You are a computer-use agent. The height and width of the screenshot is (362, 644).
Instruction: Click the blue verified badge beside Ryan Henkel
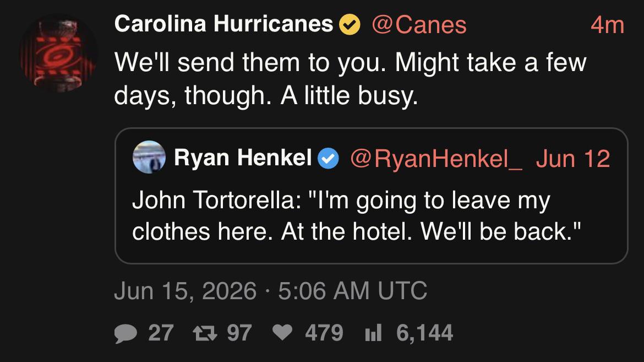pos(328,158)
